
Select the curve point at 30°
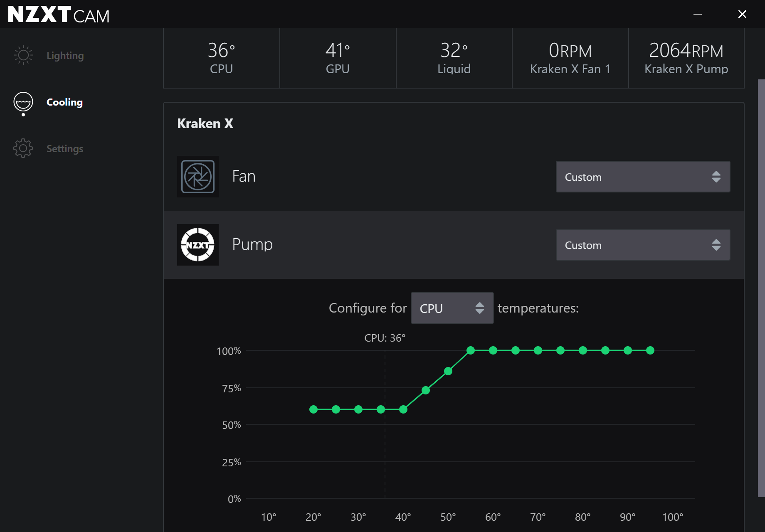(358, 409)
